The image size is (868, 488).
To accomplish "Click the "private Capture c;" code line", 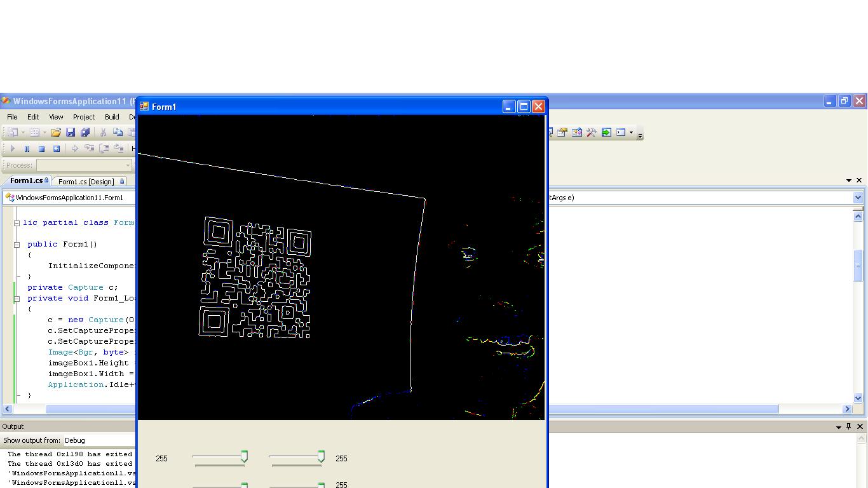I will coord(72,287).
